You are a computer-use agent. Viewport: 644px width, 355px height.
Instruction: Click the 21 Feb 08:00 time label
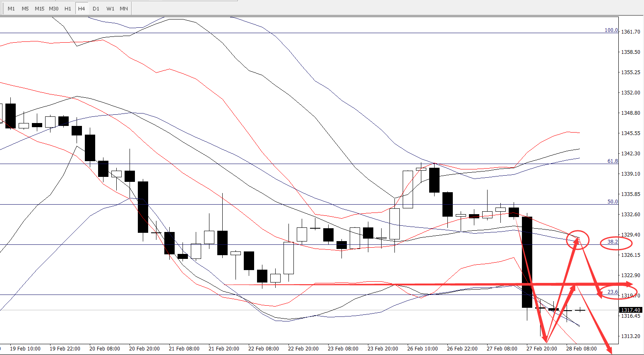[183, 349]
